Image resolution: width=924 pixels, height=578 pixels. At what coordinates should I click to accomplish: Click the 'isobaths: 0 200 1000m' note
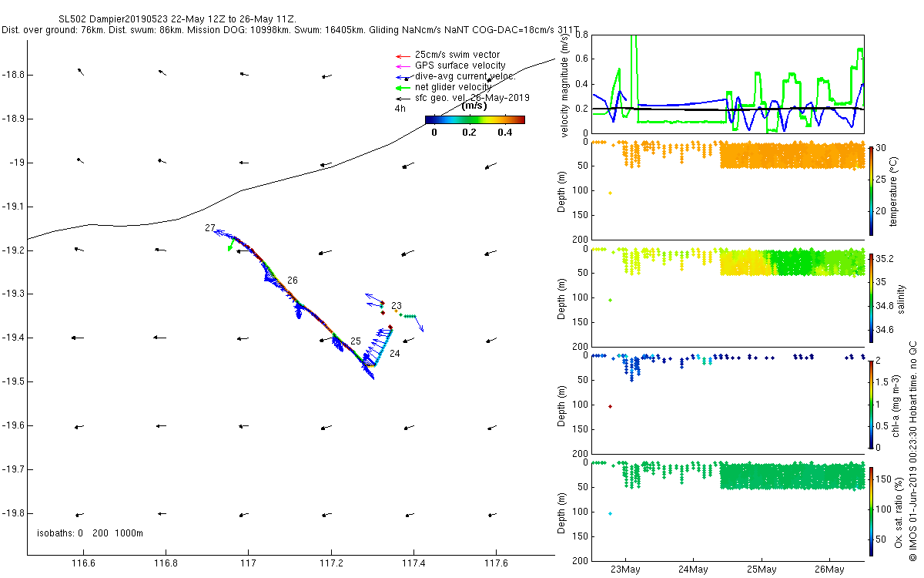[90, 533]
